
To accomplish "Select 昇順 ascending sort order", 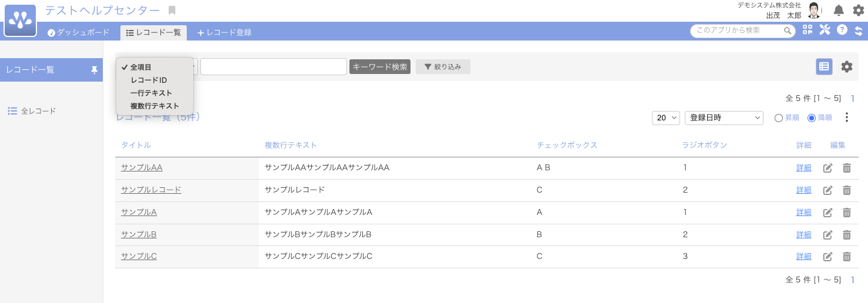I will (779, 118).
